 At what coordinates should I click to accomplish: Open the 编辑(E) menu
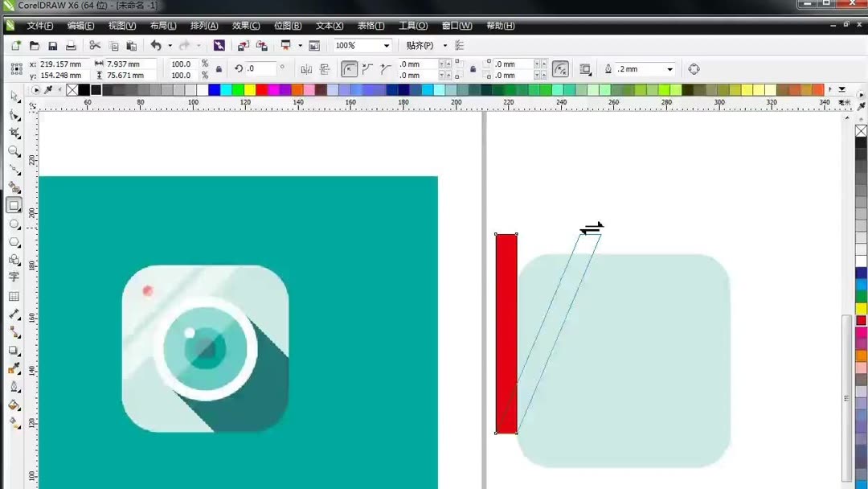tap(81, 26)
